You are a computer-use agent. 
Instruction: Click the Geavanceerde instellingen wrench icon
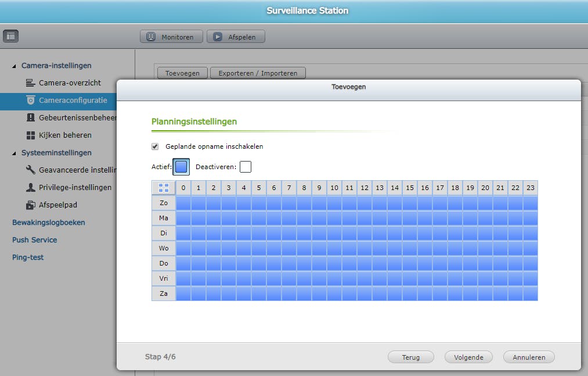click(30, 170)
